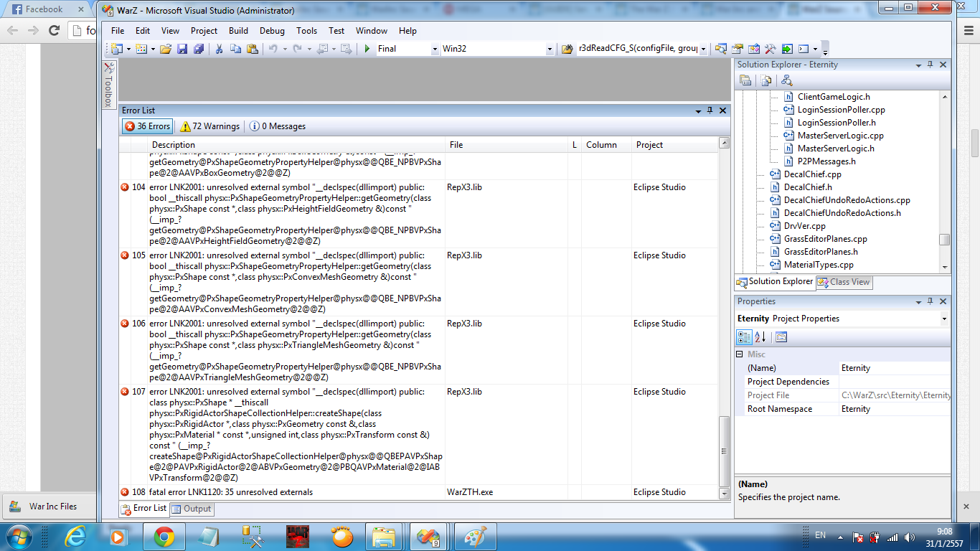Save the current file with the floppy icon

[x=182, y=49]
